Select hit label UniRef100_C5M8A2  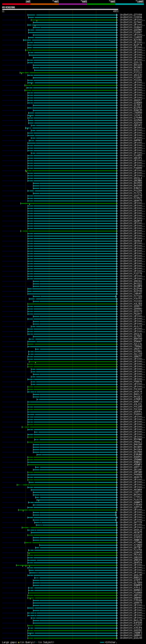[x=131, y=347]
